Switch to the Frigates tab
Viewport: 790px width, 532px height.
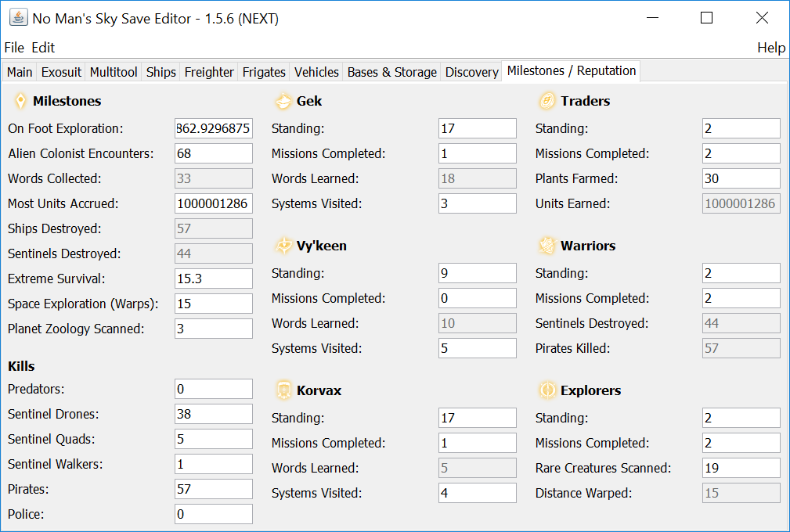[x=264, y=72]
